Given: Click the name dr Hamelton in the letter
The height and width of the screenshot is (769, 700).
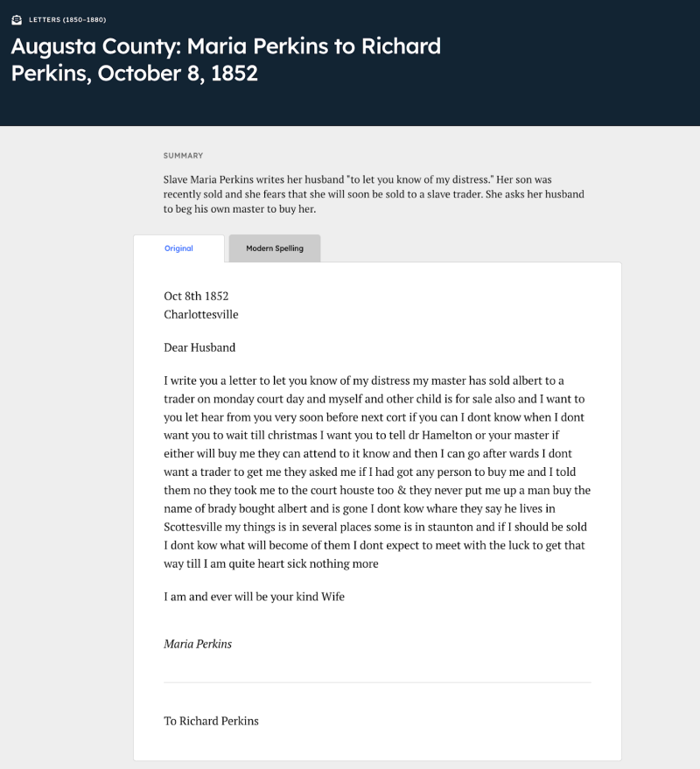Looking at the screenshot, I should (x=440, y=435).
